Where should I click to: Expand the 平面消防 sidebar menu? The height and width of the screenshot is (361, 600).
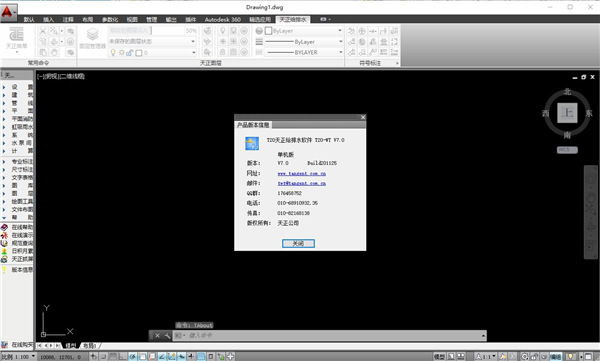tap(17, 119)
